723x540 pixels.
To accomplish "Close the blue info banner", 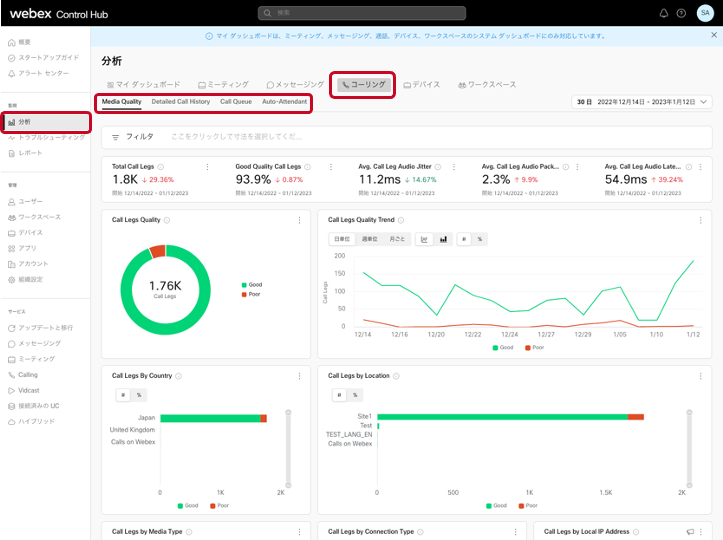I will (714, 35).
